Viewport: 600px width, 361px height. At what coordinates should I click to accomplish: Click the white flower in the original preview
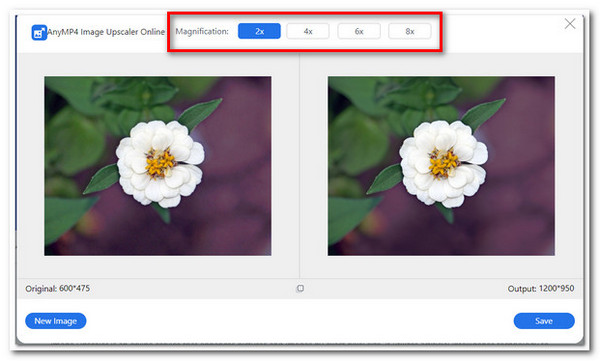click(x=160, y=163)
